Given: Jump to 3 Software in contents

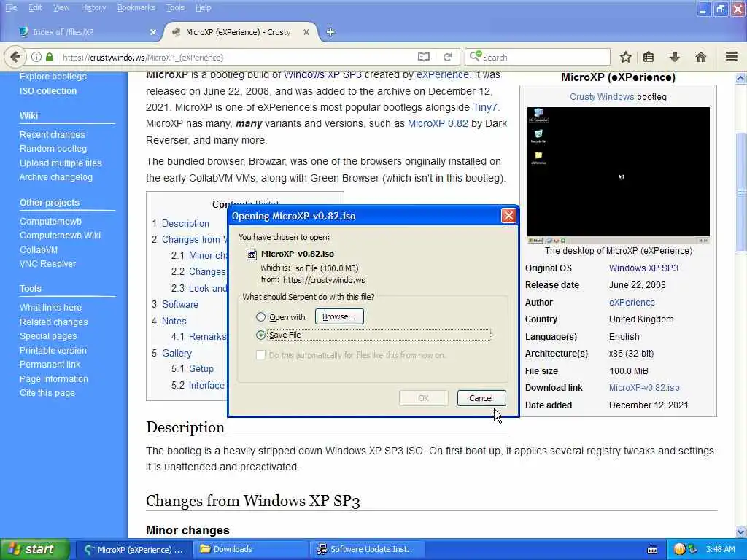Looking at the screenshot, I should 180,304.
